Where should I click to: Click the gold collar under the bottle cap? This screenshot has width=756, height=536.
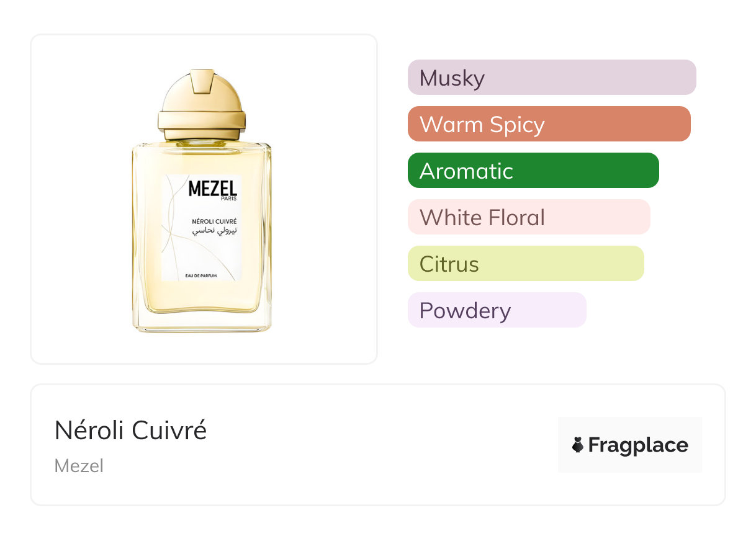point(202,120)
